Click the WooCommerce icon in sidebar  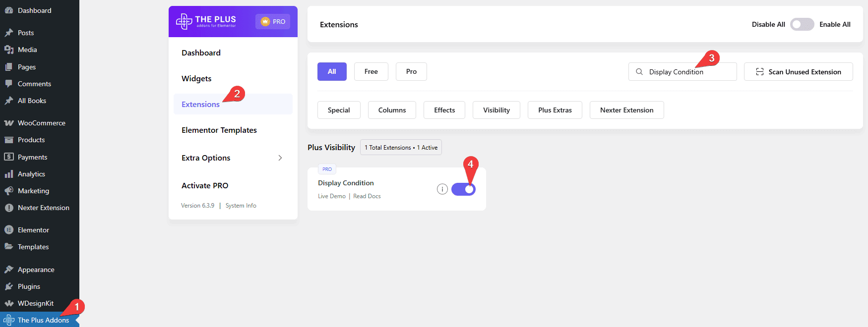pos(9,123)
